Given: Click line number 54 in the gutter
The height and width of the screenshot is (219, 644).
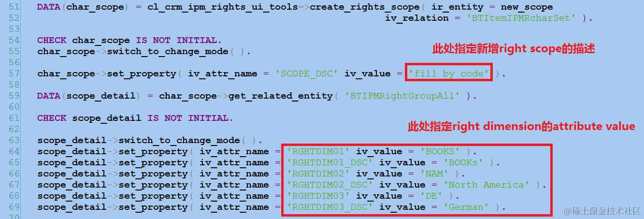Looking at the screenshot, I should click(x=14, y=40).
